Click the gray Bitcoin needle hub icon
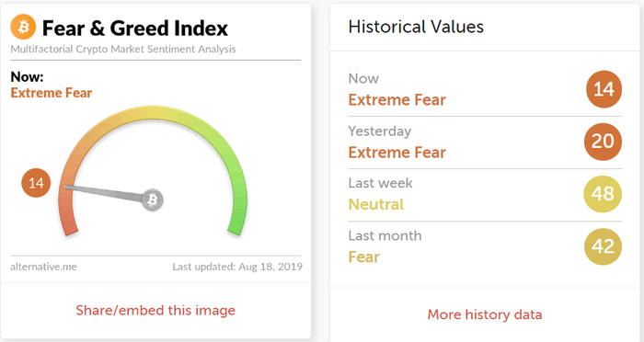Viewport: 644px width, 342px height. (153, 199)
